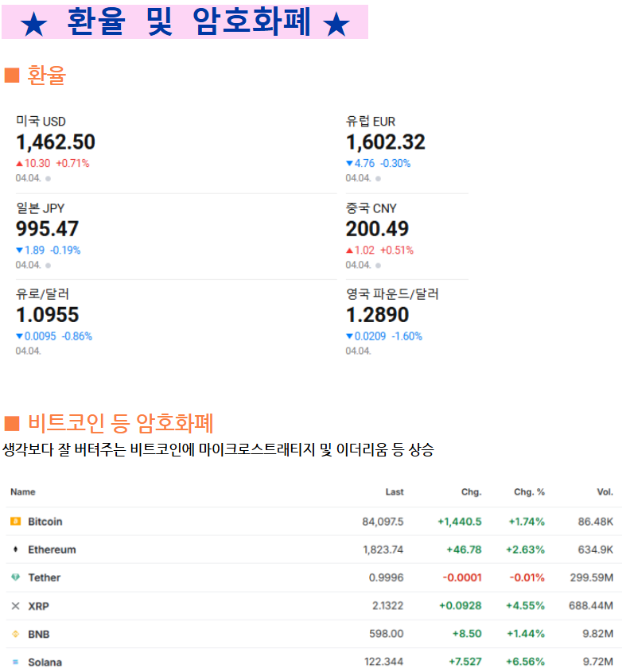Click the Ethereum diamond icon
The height and width of the screenshot is (672, 626).
click(16, 549)
